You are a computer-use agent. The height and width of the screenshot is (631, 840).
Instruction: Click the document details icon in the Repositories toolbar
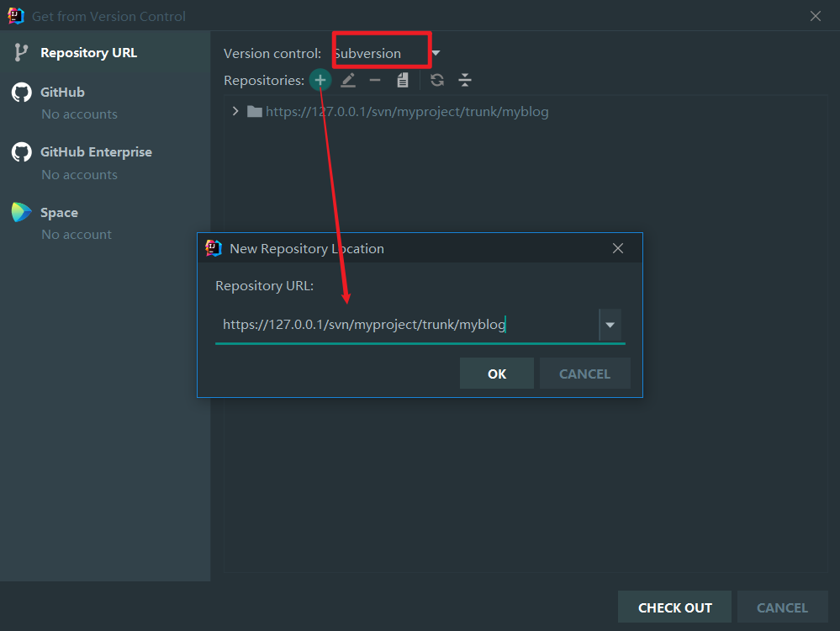pyautogui.click(x=403, y=81)
